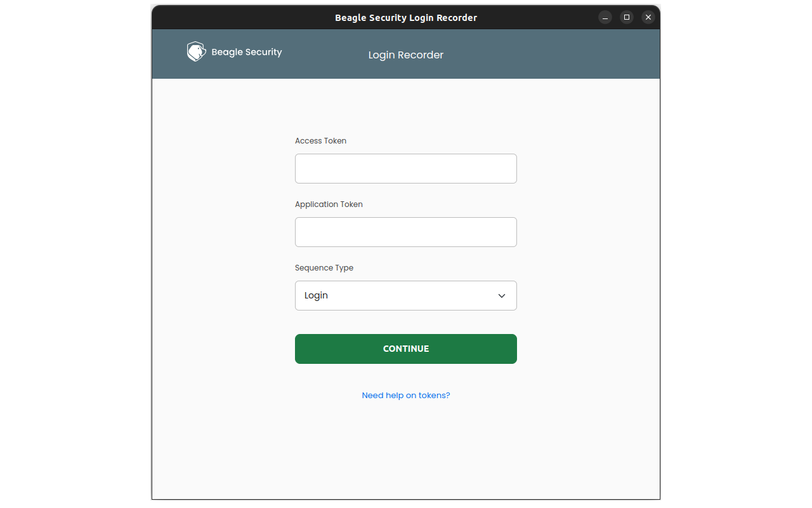Viewport: 812px width, 508px height.
Task: Maximize the Login Recorder window
Action: pyautogui.click(x=627, y=17)
